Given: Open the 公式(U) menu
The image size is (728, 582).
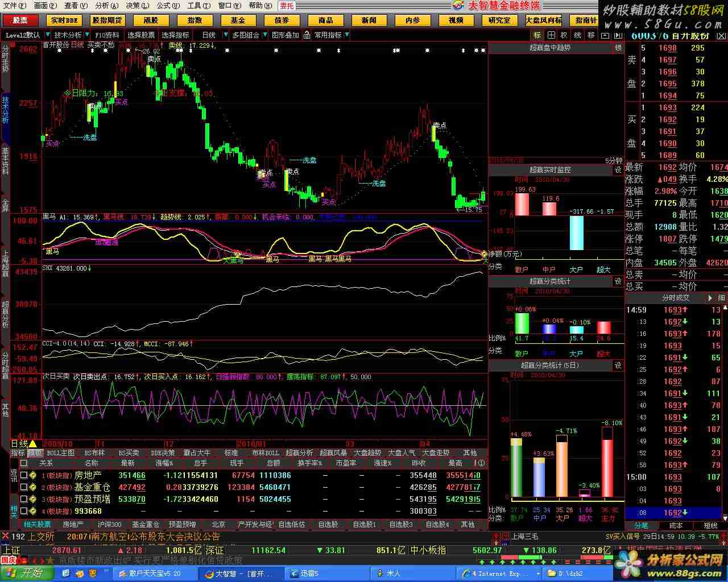Looking at the screenshot, I should (168, 6).
